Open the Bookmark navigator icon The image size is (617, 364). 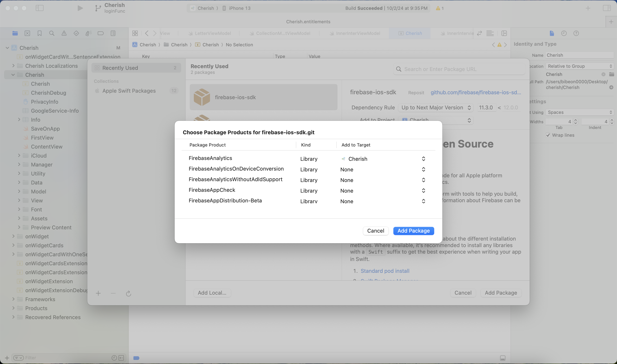pos(40,33)
